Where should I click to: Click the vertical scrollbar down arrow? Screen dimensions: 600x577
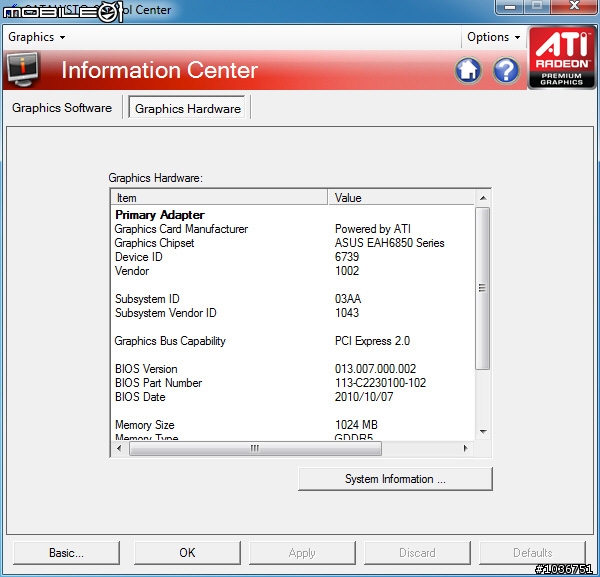[483, 432]
